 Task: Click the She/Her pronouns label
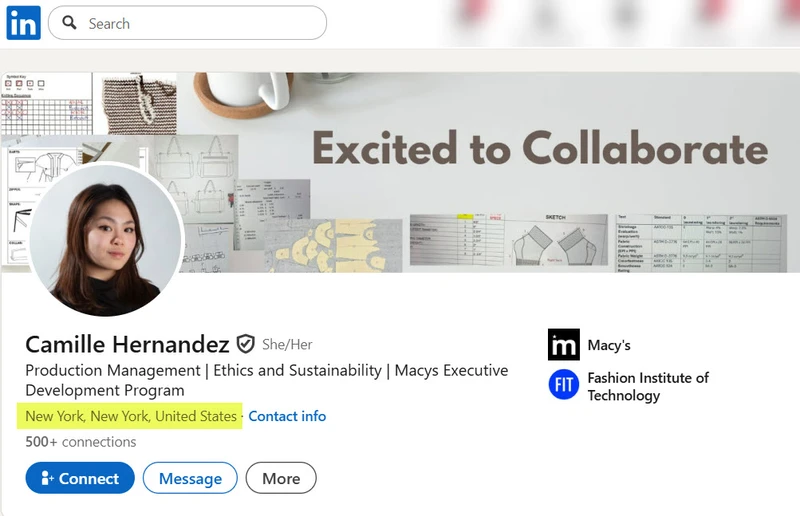point(287,345)
